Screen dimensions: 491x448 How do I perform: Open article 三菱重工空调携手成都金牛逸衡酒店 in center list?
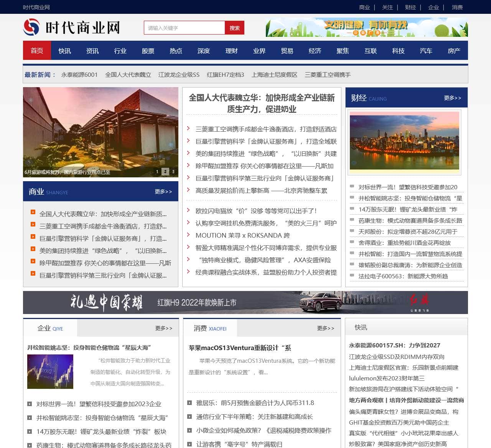[x=266, y=129]
